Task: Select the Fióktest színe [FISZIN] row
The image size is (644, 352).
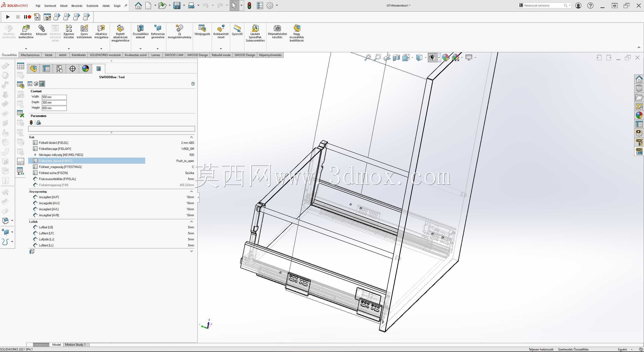Action: (x=111, y=173)
